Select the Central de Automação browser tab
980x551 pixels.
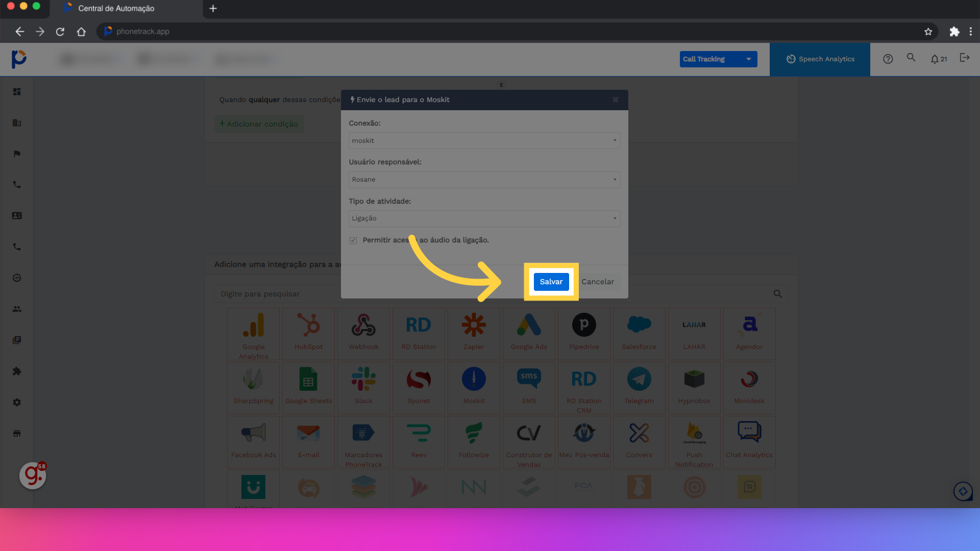pos(127,9)
